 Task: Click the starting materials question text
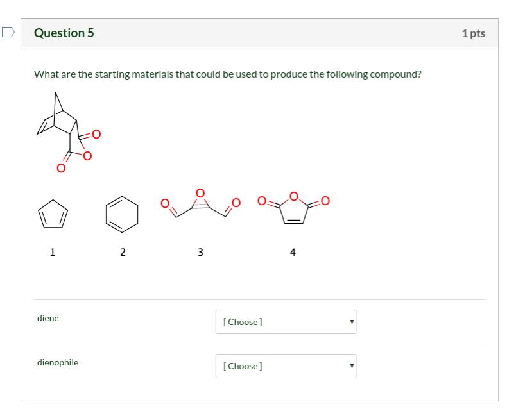(228, 74)
